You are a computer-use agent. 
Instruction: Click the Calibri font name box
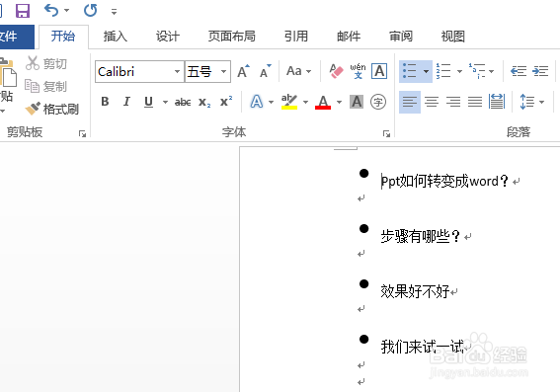(x=135, y=72)
